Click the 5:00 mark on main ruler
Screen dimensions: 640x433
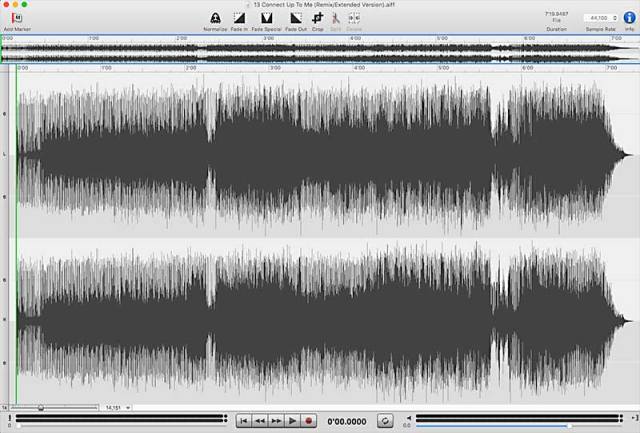(x=444, y=68)
